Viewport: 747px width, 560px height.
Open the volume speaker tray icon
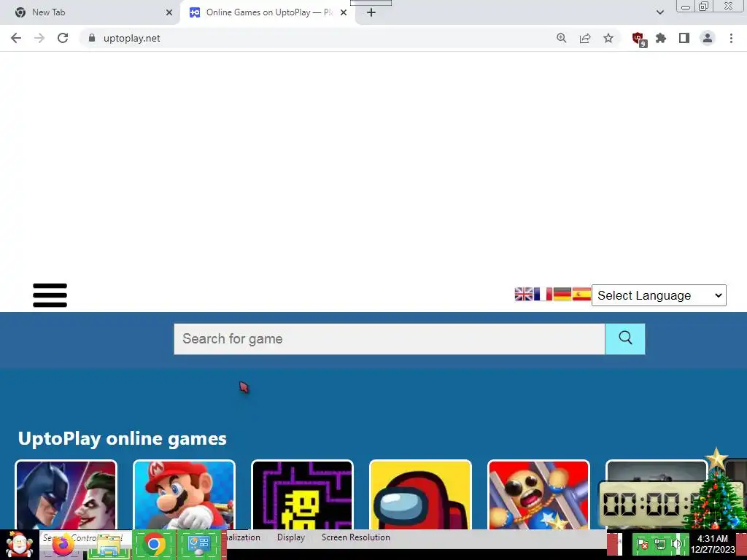click(x=676, y=544)
